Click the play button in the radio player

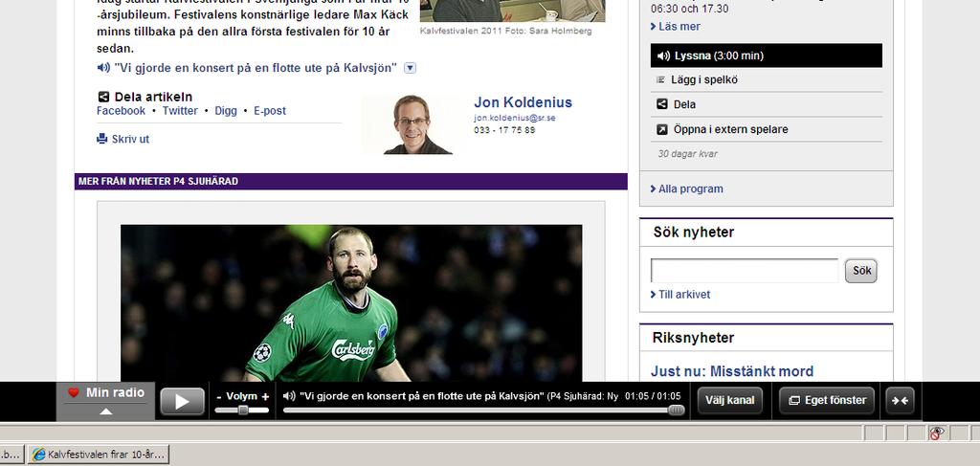182,401
